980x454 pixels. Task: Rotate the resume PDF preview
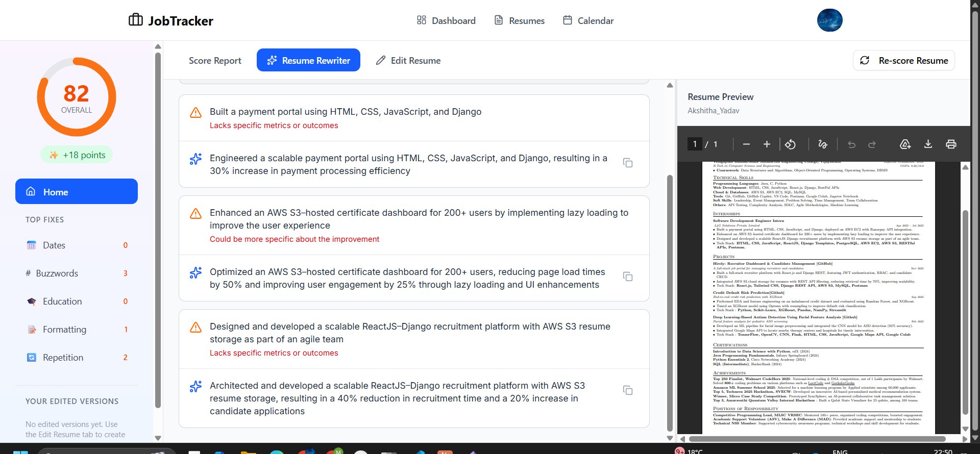point(790,144)
